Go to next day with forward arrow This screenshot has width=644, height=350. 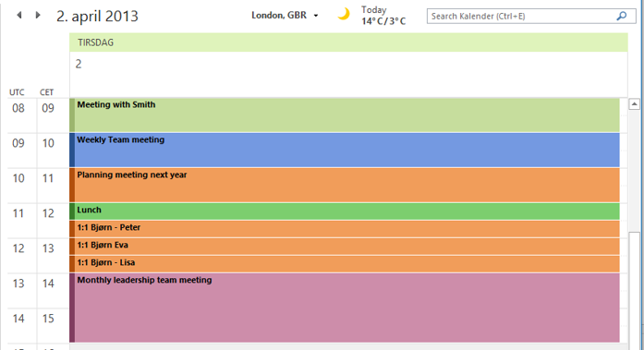coord(38,15)
